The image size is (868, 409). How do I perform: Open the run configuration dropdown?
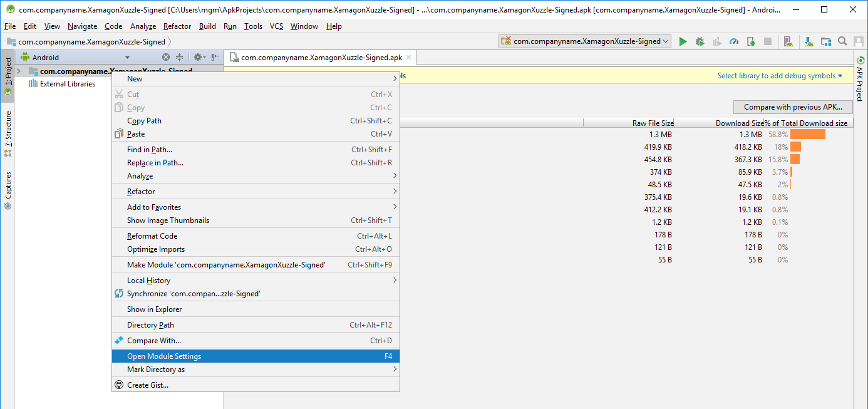(585, 41)
